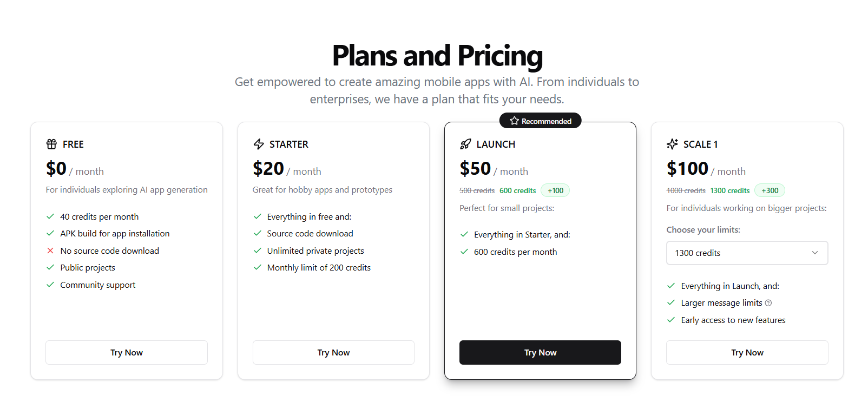Click the +300 bonus credits badge
The image size is (868, 402).
click(770, 190)
